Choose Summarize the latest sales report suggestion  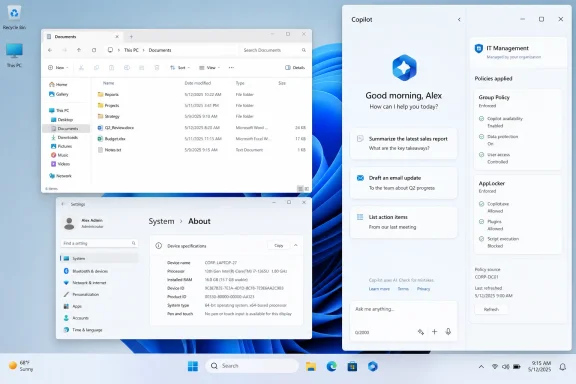click(x=404, y=143)
